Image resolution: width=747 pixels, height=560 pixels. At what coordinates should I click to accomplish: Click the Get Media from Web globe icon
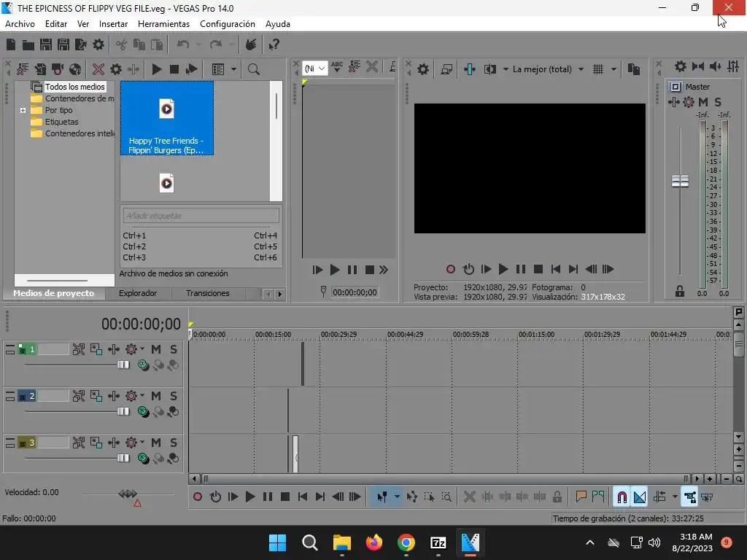click(75, 69)
